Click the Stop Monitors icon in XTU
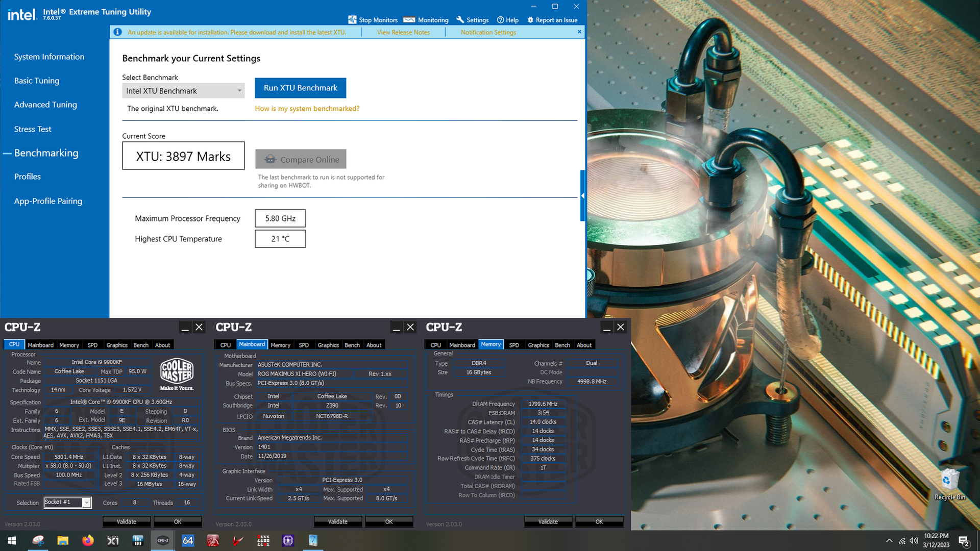The height and width of the screenshot is (551, 980). coord(352,20)
